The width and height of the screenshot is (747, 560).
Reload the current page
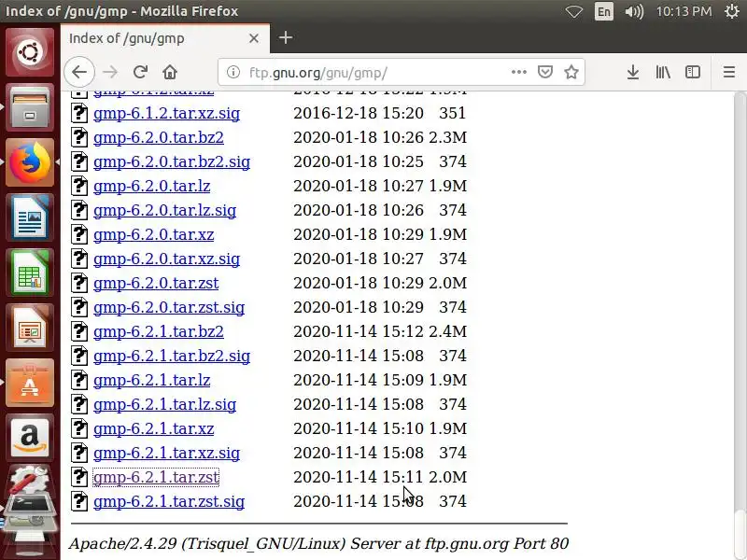click(140, 72)
